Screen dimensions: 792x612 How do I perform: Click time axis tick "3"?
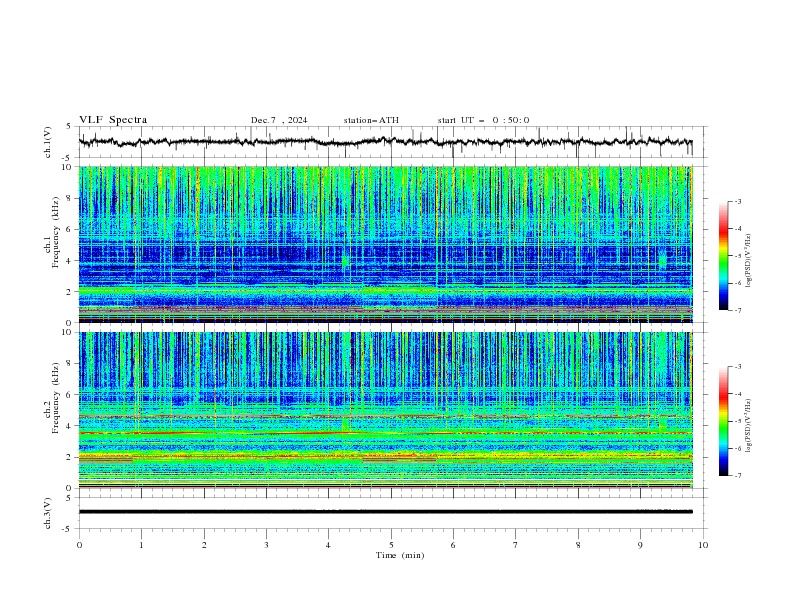(266, 545)
